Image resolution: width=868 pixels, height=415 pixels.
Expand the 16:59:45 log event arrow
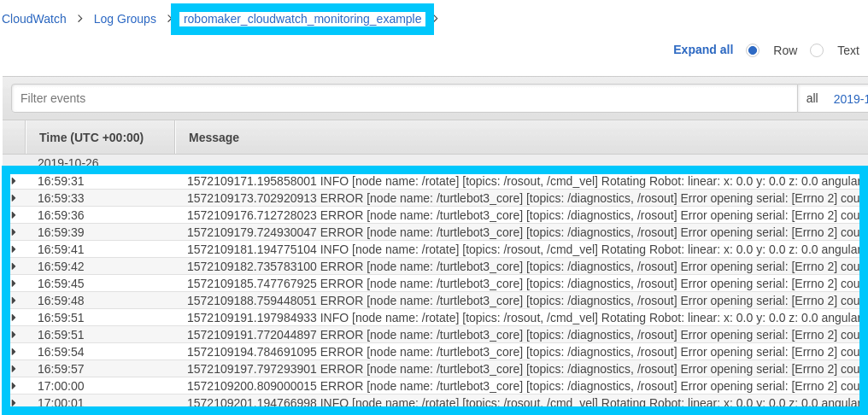14,283
